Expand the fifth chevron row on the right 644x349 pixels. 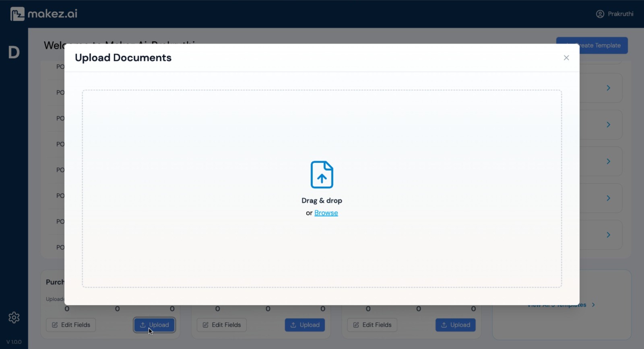point(608,235)
